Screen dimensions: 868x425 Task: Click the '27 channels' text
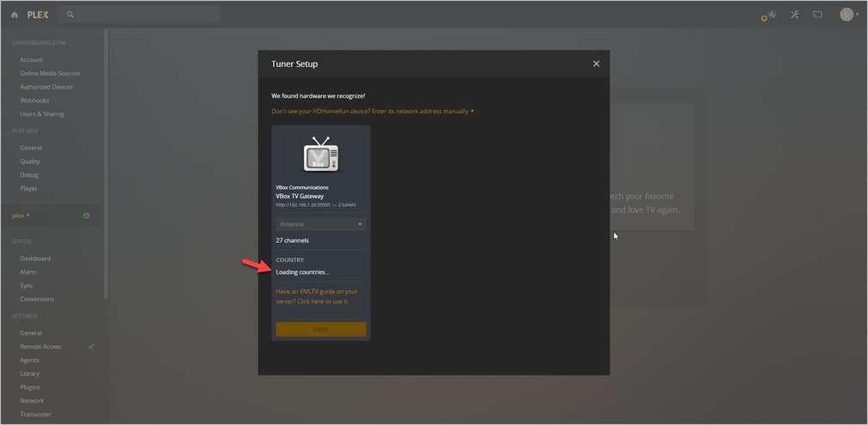pos(292,240)
